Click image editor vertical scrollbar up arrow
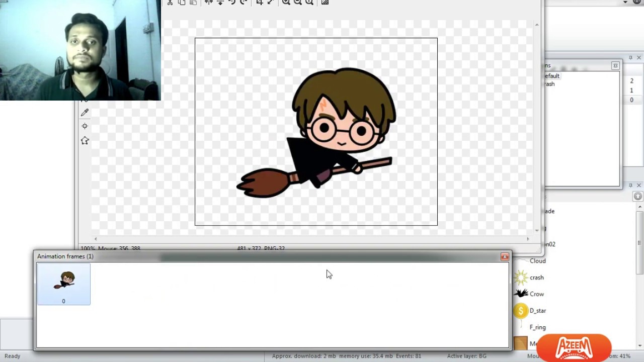Image resolution: width=644 pixels, height=362 pixels. coord(537,25)
